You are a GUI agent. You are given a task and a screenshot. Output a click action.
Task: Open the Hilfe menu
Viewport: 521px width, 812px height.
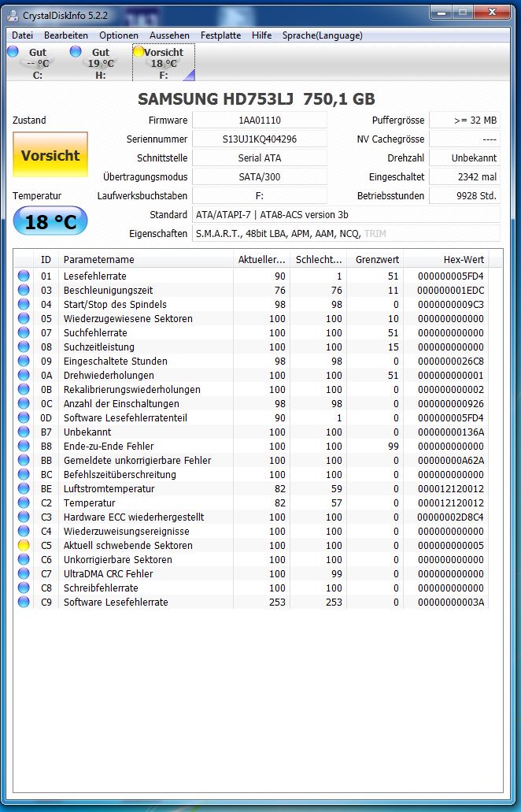coord(262,35)
